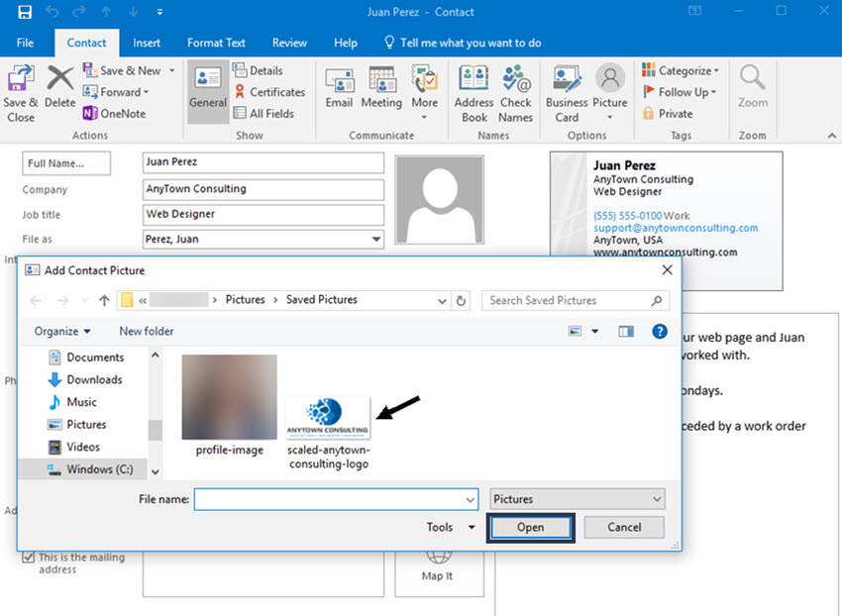Open the Help tab
842x616 pixels.
coord(346,43)
